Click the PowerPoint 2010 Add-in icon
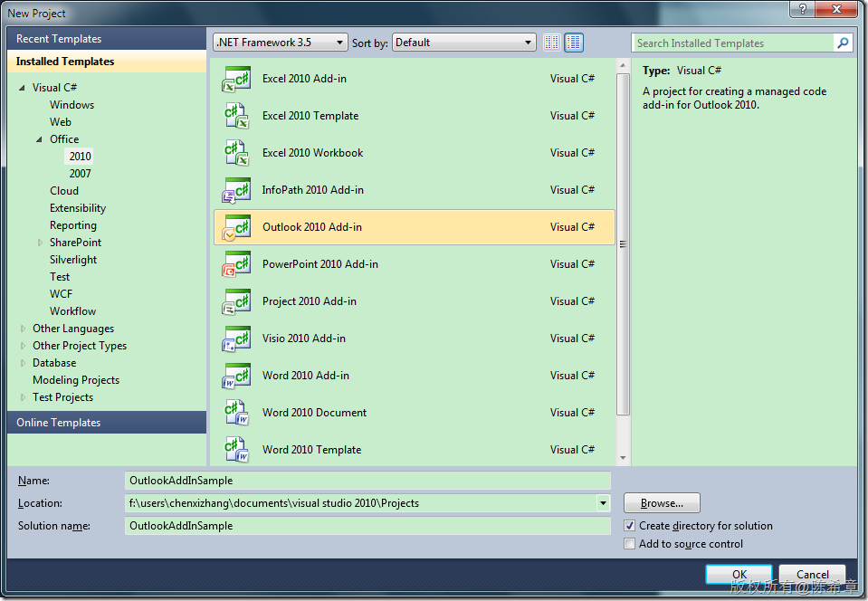This screenshot has height=601, width=868. tap(236, 264)
